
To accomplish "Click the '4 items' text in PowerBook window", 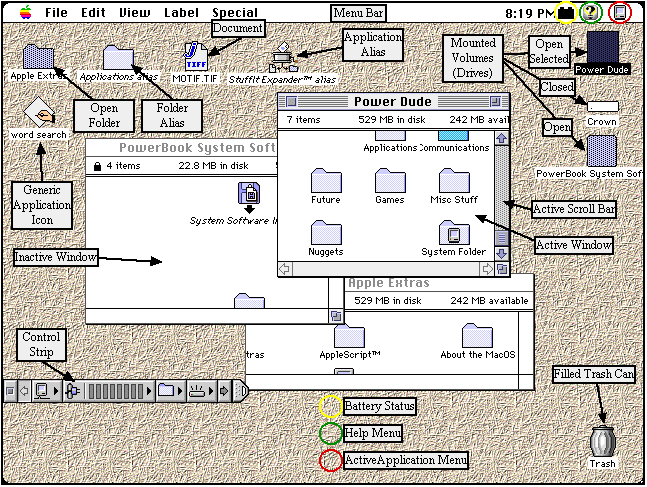I will click(123, 166).
